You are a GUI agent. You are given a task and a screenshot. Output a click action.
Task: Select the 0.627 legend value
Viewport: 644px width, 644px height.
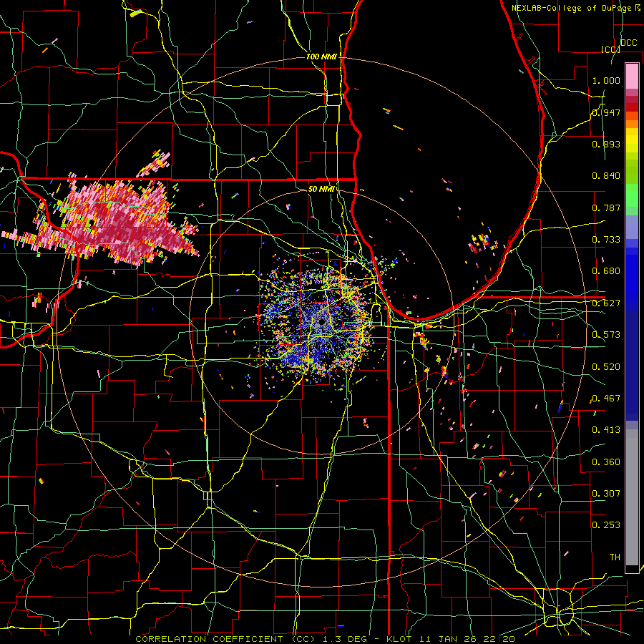coord(606,303)
